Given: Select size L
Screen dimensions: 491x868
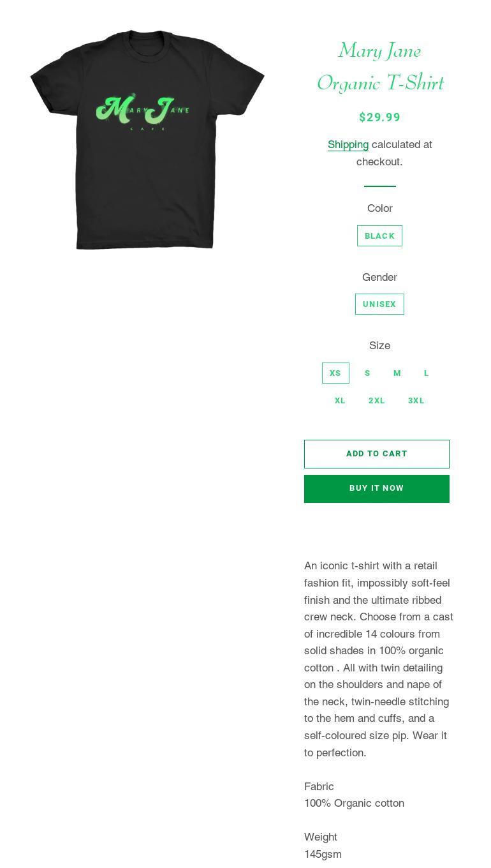Looking at the screenshot, I should pos(427,373).
